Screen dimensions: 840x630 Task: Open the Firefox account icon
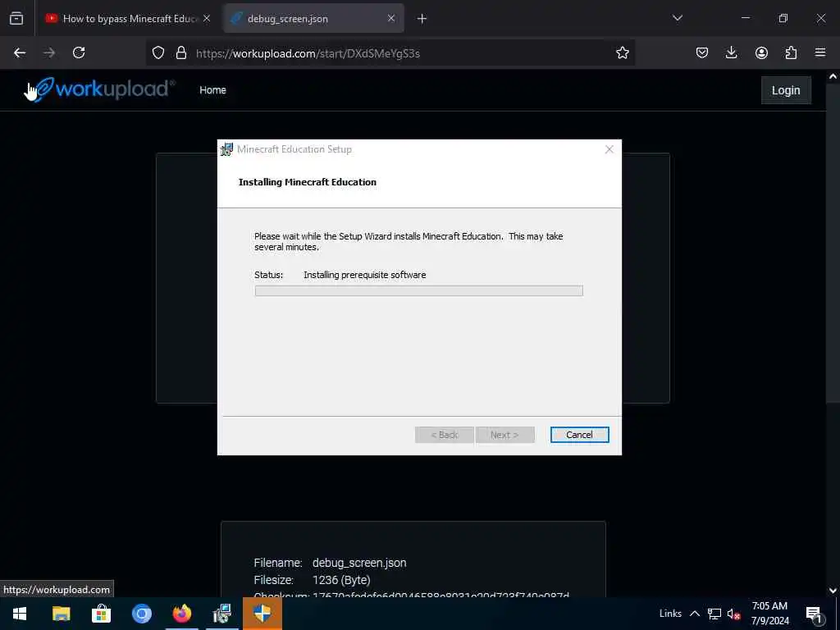tap(761, 53)
